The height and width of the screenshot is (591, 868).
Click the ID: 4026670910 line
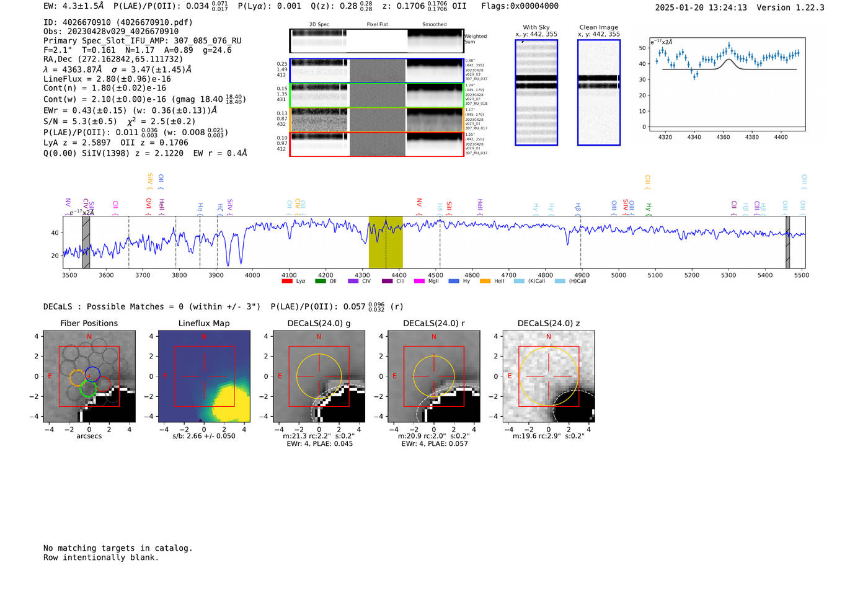pos(118,22)
